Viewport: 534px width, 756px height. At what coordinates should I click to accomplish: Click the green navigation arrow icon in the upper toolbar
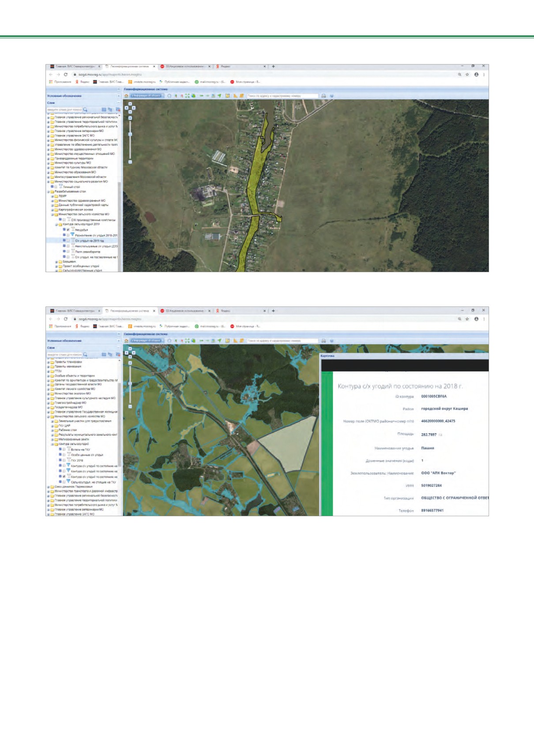pyautogui.click(x=219, y=96)
